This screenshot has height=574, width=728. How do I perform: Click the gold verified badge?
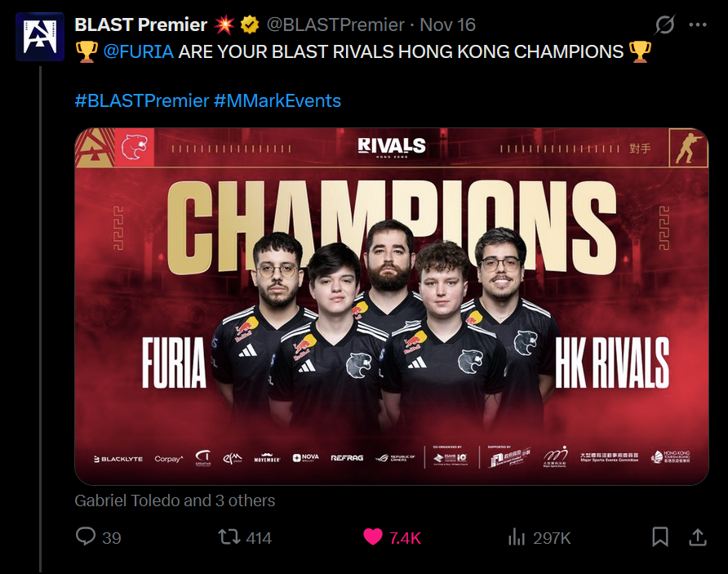(250, 24)
